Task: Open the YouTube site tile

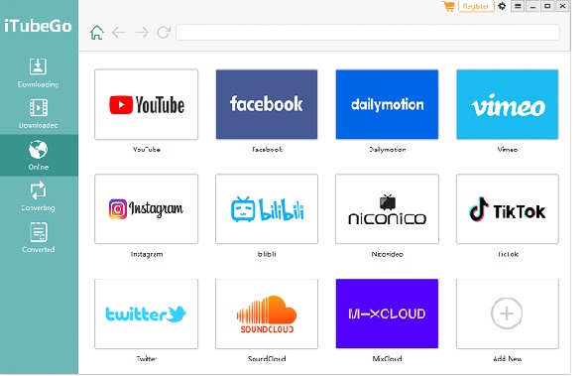Action: 146,104
